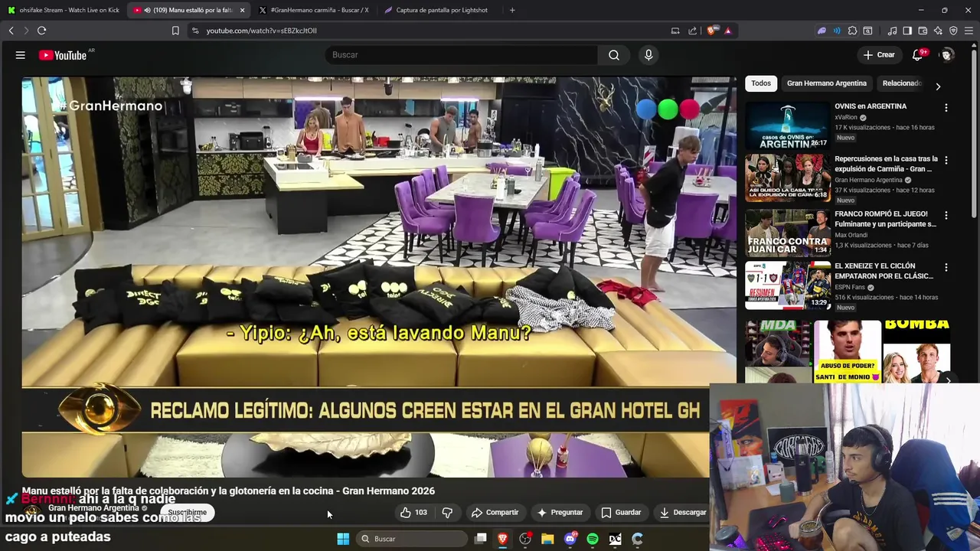Click the blue sound-wave extension icon
Image resolution: width=980 pixels, height=551 pixels.
coord(837,31)
